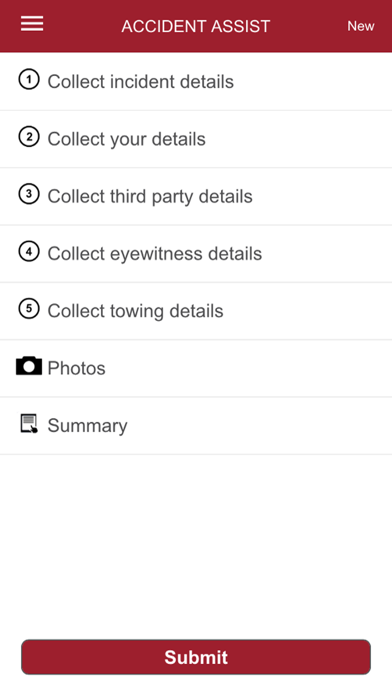
Task: Click the document icon beside Summary
Action: [29, 423]
